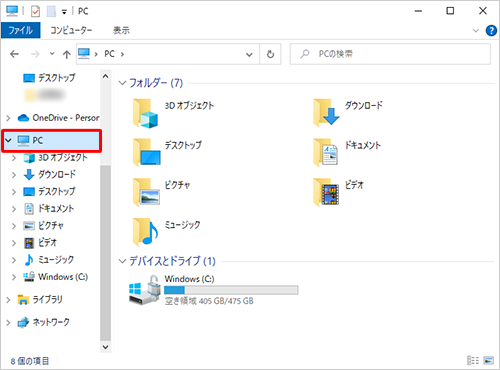This screenshot has height=370, width=500.
Task: Click the 空き領域 405 GB/475 GB text
Action: (209, 301)
